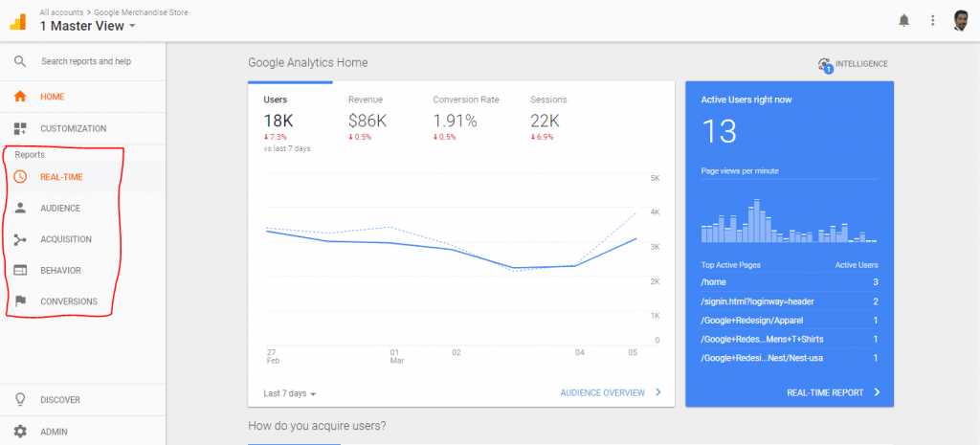Click the arrow next to Real-Time Report
The image size is (980, 445).
click(877, 392)
